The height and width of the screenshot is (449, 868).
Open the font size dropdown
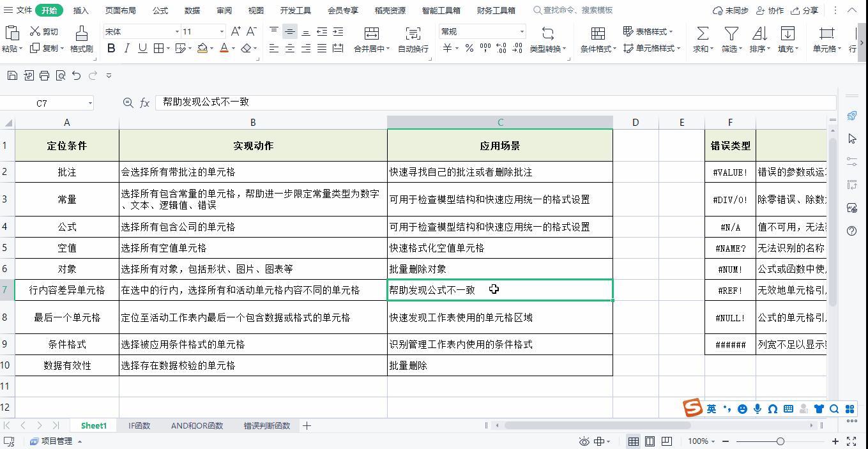(222, 32)
